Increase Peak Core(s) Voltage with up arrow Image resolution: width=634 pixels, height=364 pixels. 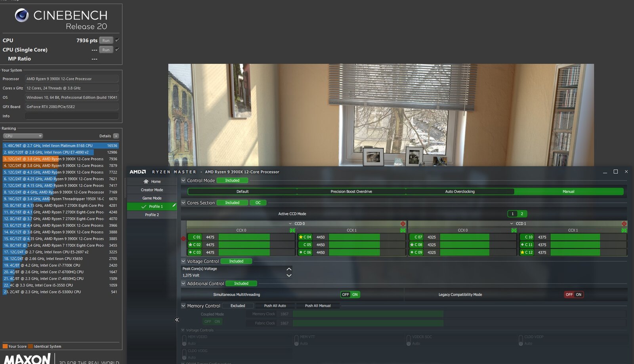tap(289, 269)
